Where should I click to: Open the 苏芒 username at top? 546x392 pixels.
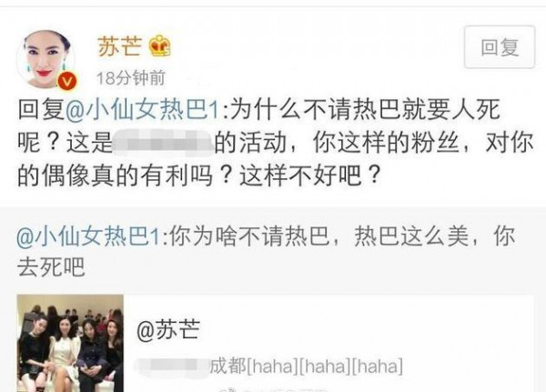[x=120, y=46]
